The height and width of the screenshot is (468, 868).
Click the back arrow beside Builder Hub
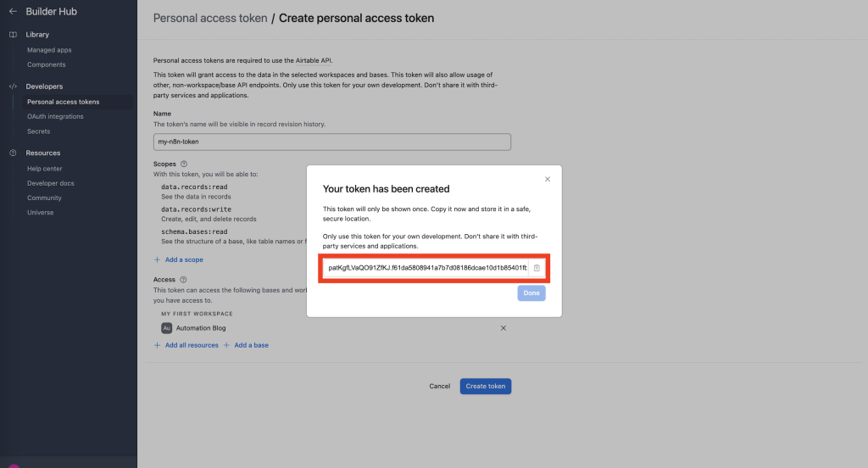[x=12, y=11]
